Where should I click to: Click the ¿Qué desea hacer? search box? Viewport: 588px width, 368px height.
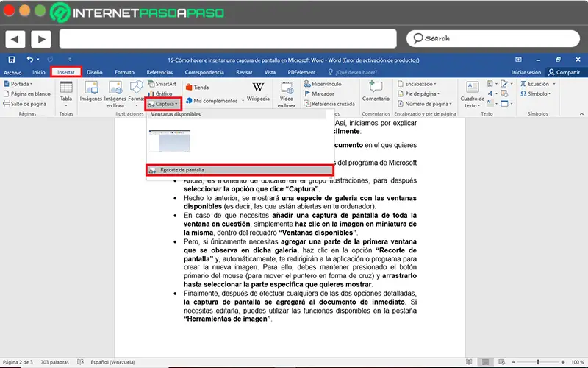point(353,72)
